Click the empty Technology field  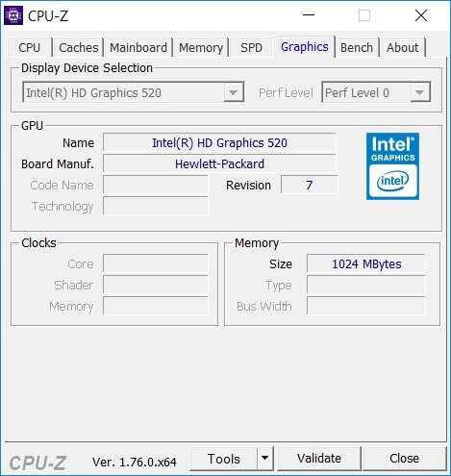(x=156, y=206)
